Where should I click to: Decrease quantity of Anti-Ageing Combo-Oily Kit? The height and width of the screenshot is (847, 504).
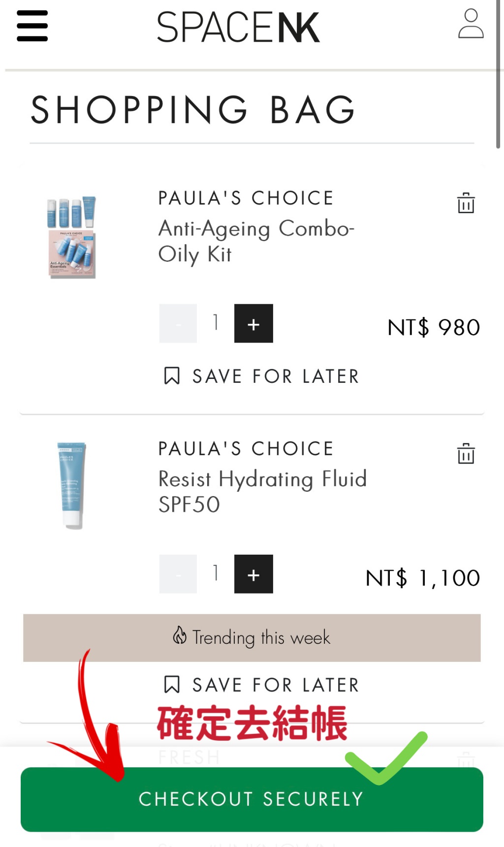pos(178,323)
